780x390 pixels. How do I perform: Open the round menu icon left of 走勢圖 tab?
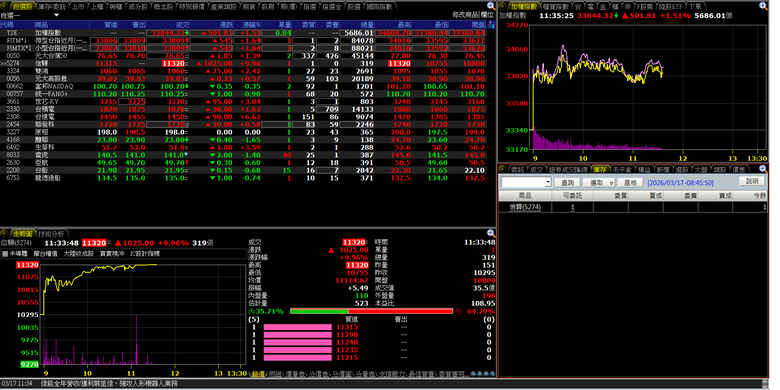point(4,233)
